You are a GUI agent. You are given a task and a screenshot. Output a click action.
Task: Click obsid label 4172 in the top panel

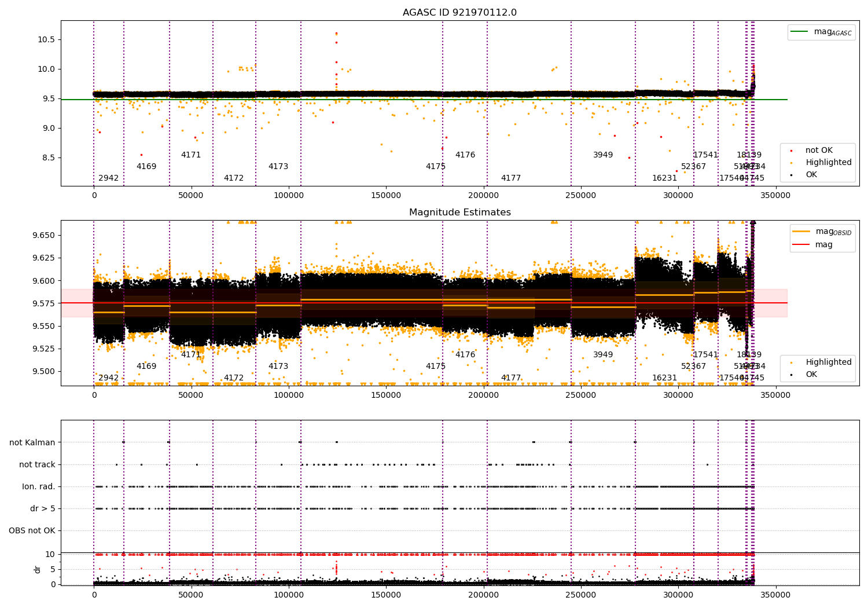pyautogui.click(x=234, y=178)
